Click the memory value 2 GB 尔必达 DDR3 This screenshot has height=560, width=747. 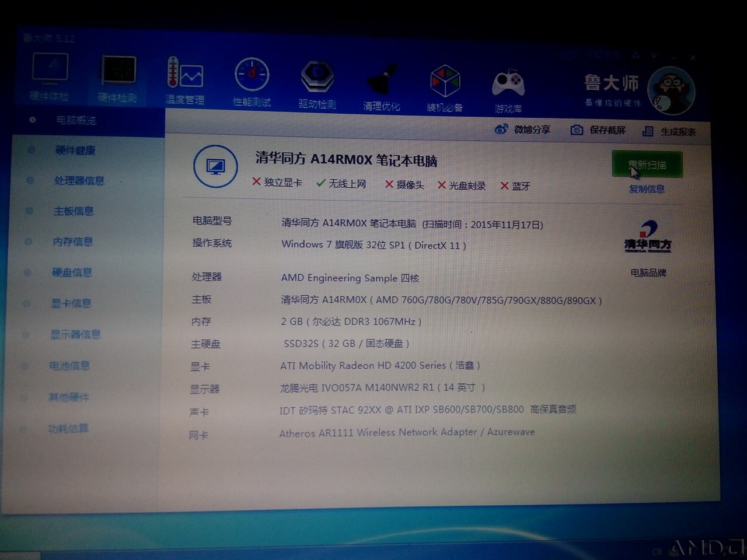click(x=351, y=321)
